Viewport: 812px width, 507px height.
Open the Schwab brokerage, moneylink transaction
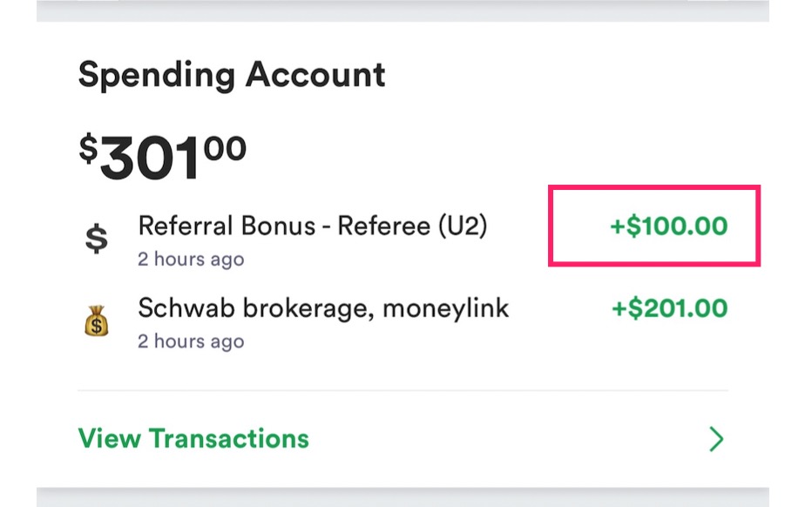click(322, 308)
